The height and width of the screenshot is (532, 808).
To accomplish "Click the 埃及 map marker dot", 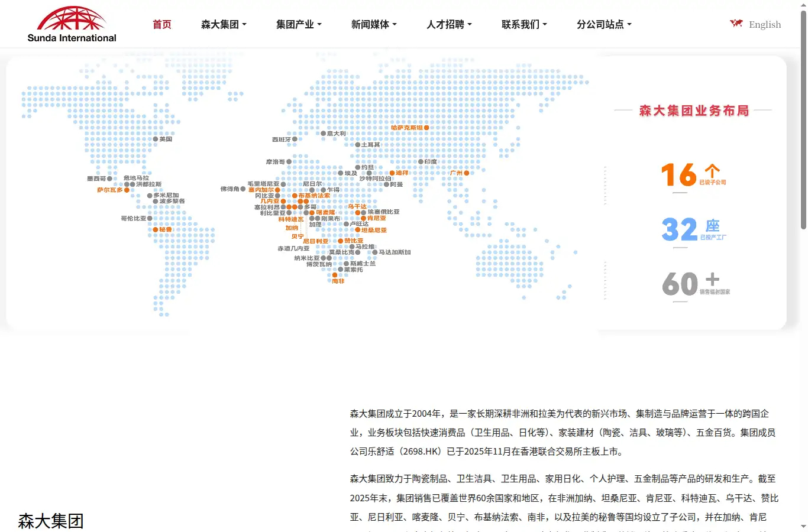I will tap(341, 173).
